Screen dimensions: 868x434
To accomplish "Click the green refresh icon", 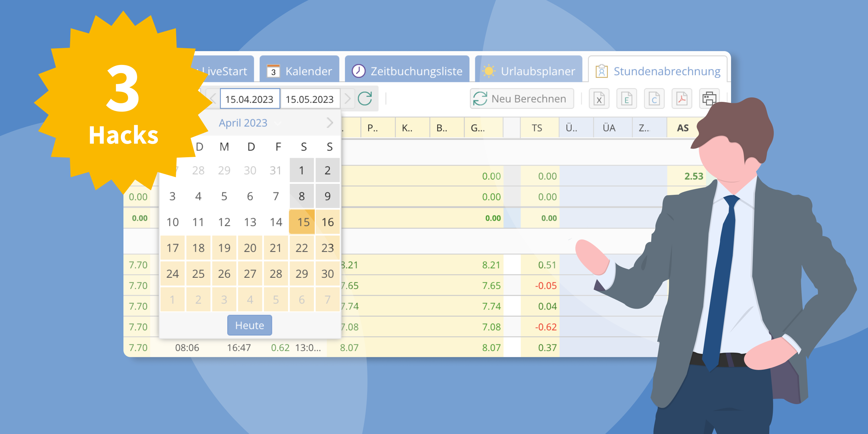I will [365, 99].
